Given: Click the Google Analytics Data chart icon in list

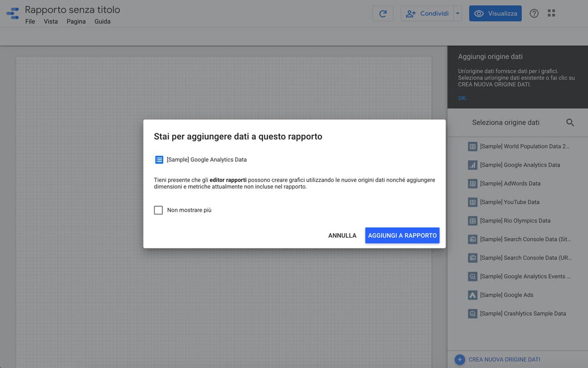Looking at the screenshot, I should click(472, 165).
